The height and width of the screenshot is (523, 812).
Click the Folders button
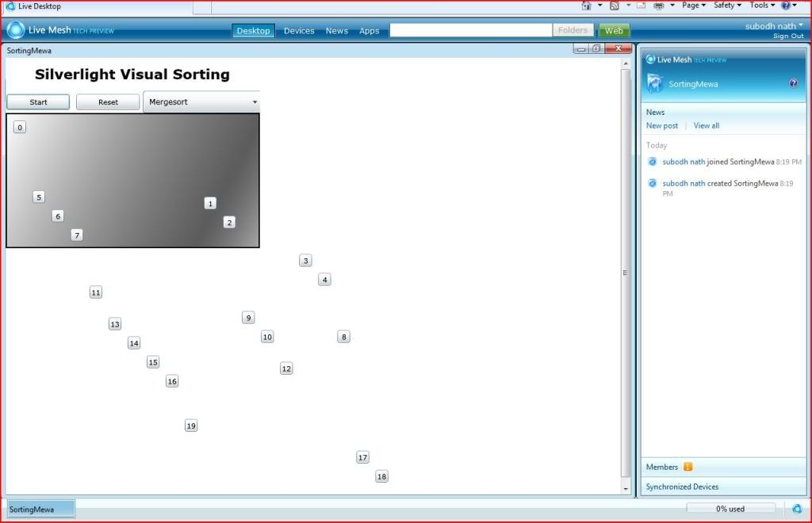point(573,31)
